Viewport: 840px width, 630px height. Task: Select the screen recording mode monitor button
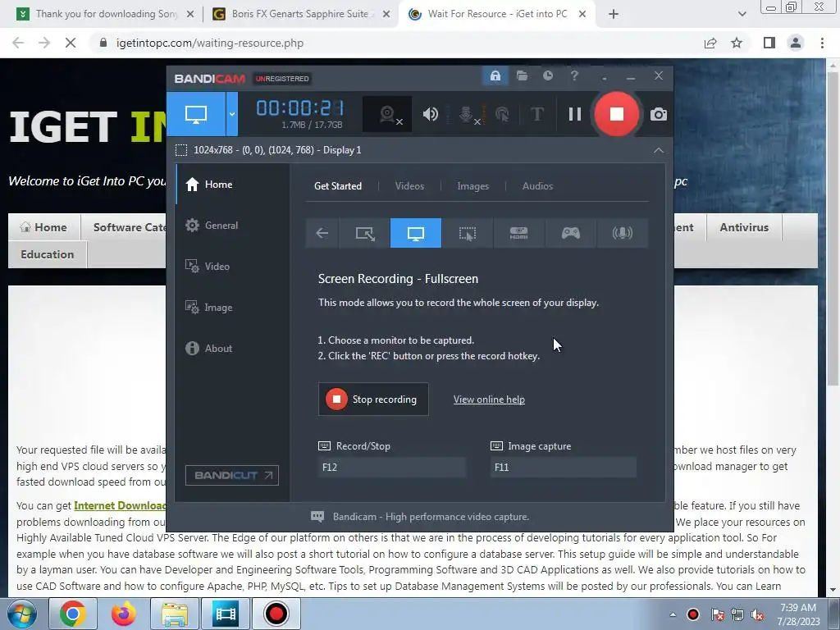pos(196,114)
